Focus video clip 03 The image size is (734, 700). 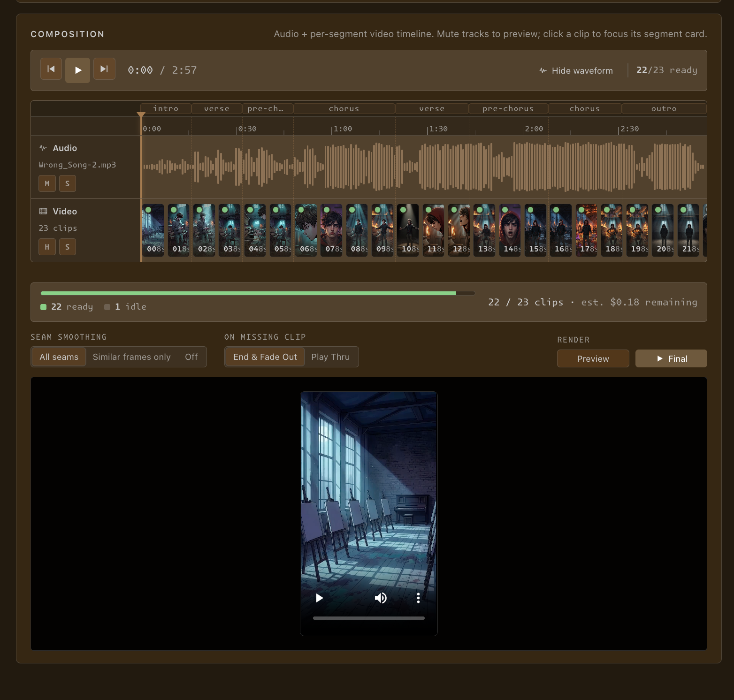click(229, 230)
